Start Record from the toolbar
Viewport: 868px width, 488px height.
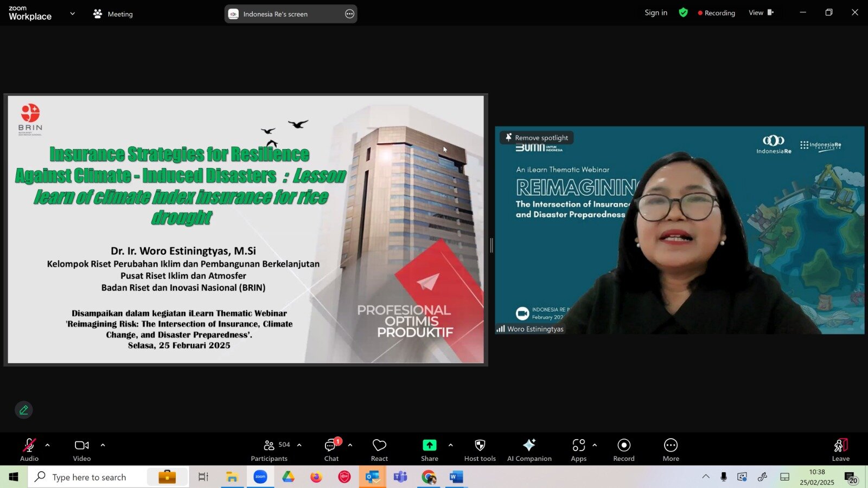(x=624, y=450)
